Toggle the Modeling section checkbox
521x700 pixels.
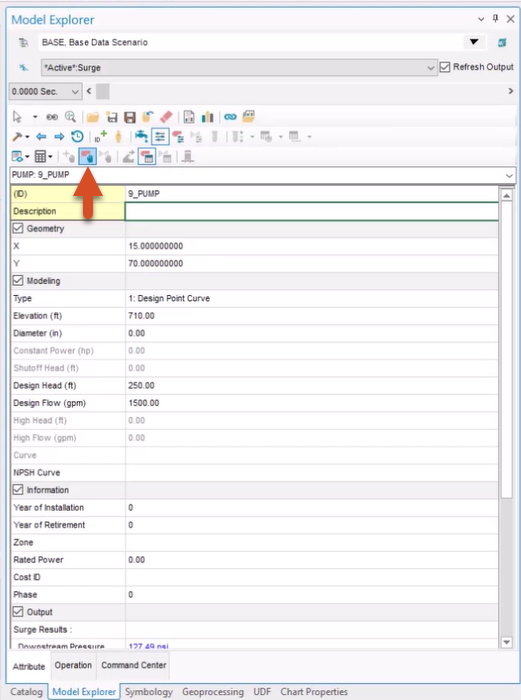(18, 281)
